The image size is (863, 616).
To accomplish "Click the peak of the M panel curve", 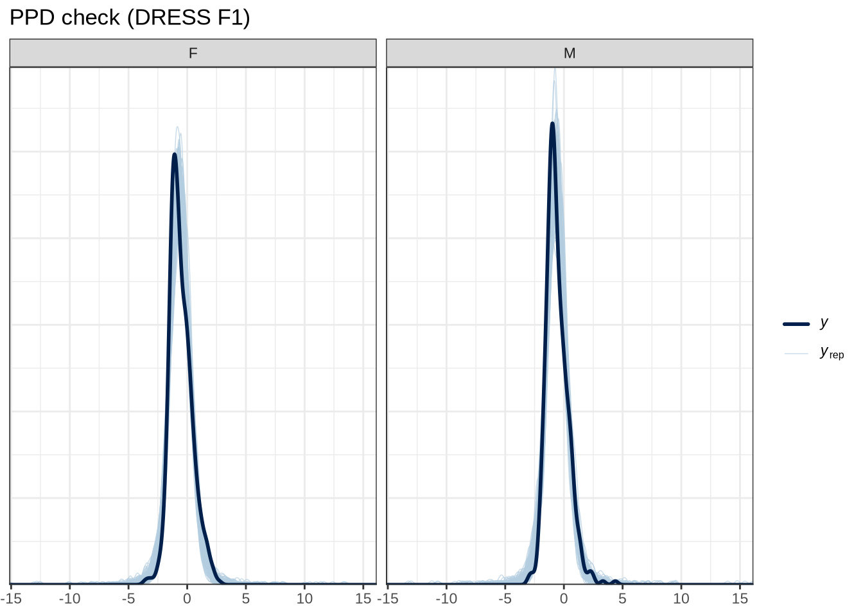I will 552,123.
